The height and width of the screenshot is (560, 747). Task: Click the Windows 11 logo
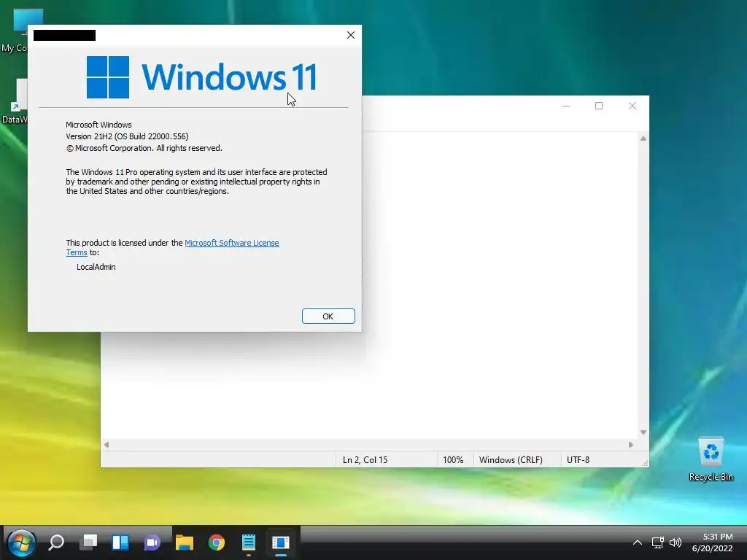coord(201,77)
